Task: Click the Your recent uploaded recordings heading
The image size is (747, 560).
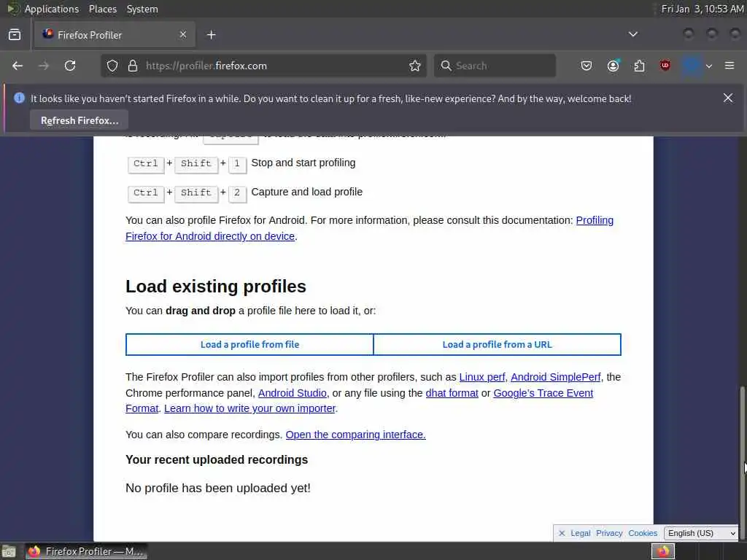Action: pyautogui.click(x=217, y=460)
